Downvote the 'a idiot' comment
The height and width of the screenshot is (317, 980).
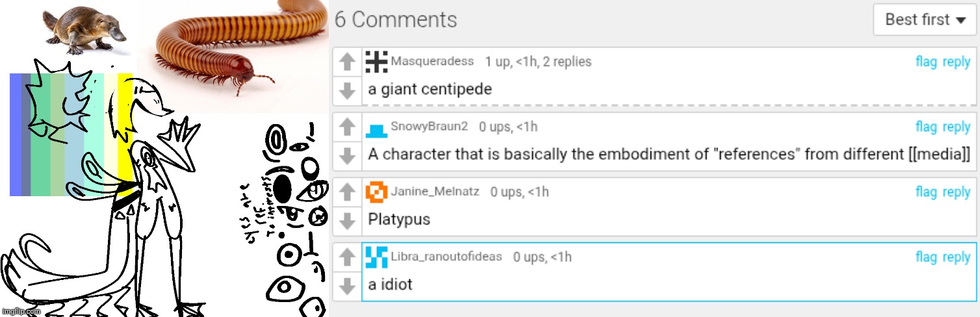[348, 285]
